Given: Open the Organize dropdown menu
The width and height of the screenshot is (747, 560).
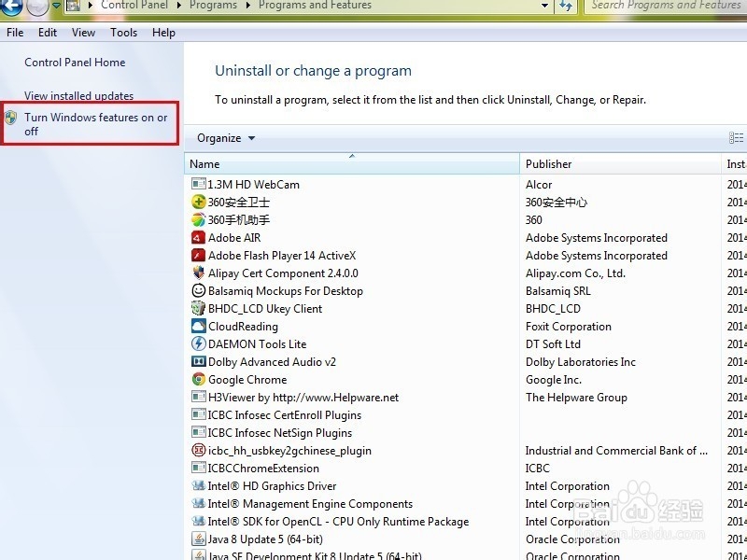Looking at the screenshot, I should 226,138.
